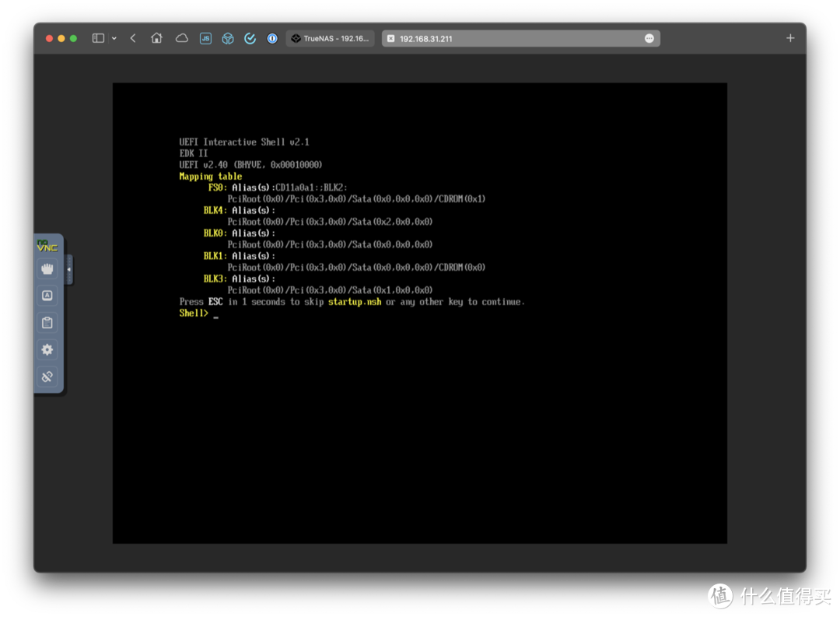The image size is (840, 617).
Task: Open a new tab with plus button
Action: click(790, 38)
